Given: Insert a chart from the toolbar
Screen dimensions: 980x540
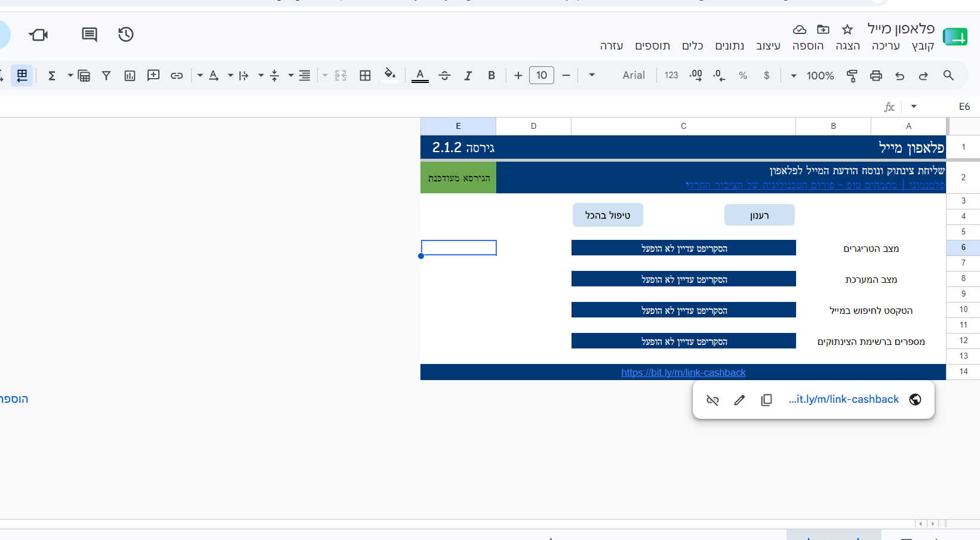Looking at the screenshot, I should pyautogui.click(x=130, y=75).
